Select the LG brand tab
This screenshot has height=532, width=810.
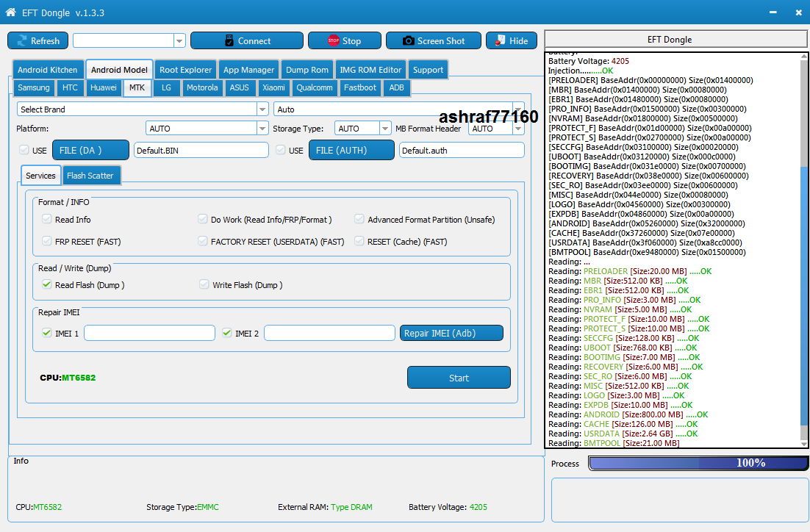[x=166, y=87]
